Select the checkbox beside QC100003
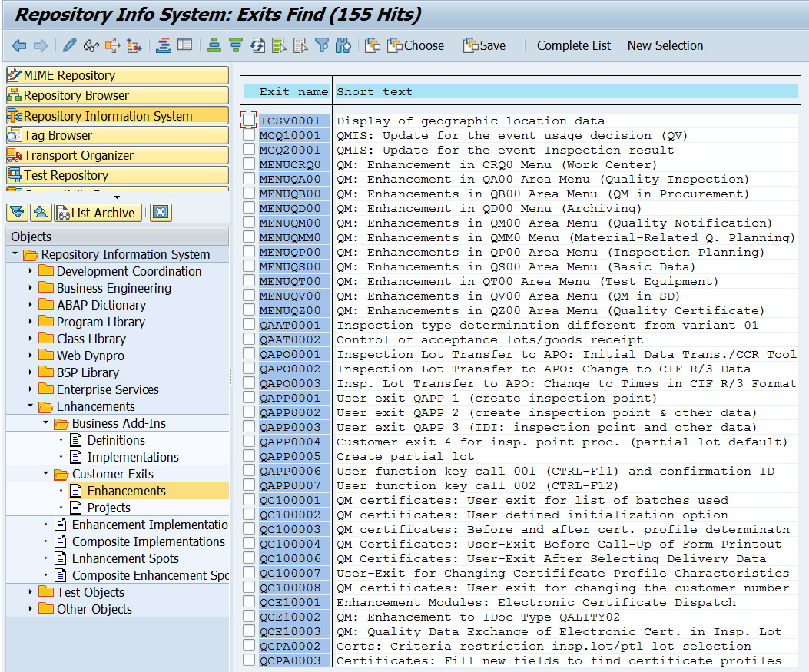The height and width of the screenshot is (672, 809). click(x=249, y=529)
